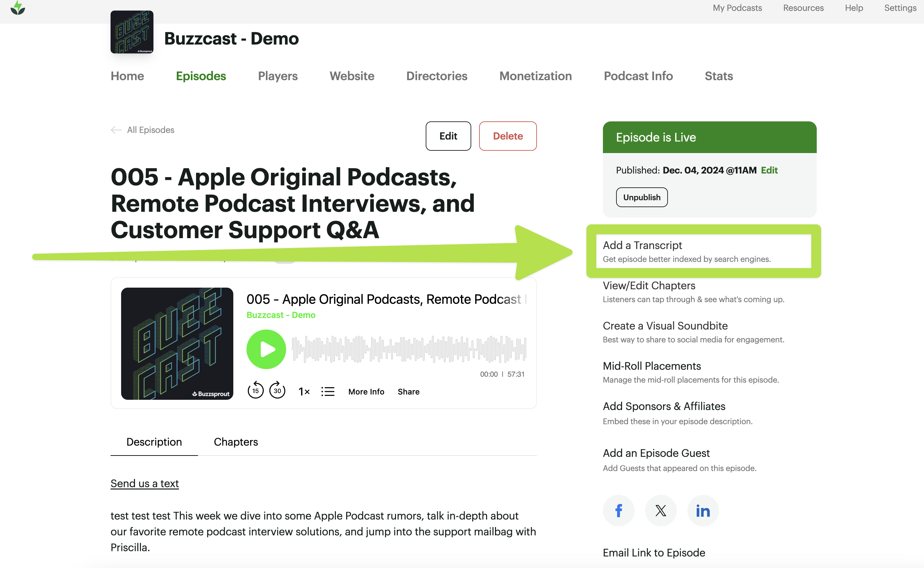This screenshot has height=568, width=924.
Task: Seek in the audio waveform
Action: pyautogui.click(x=409, y=349)
